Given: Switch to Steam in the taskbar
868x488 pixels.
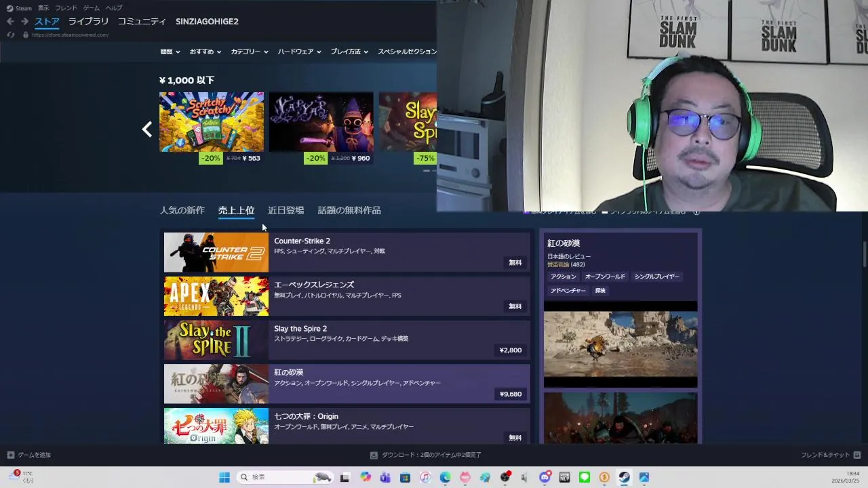Looking at the screenshot, I should point(624,477).
